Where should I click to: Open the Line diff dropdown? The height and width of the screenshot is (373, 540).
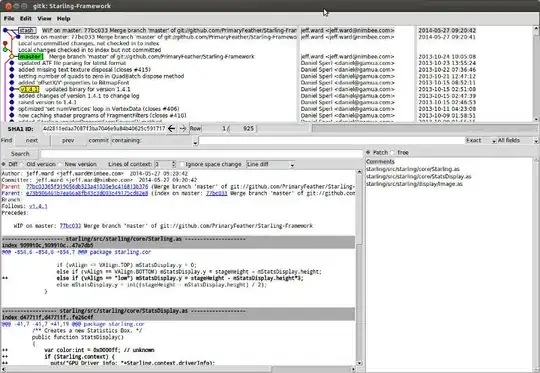(270, 165)
